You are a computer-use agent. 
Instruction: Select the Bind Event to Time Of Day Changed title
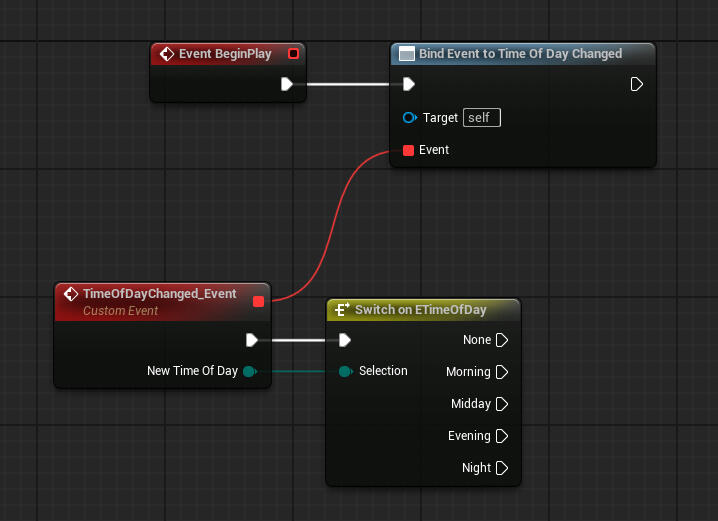[520, 54]
